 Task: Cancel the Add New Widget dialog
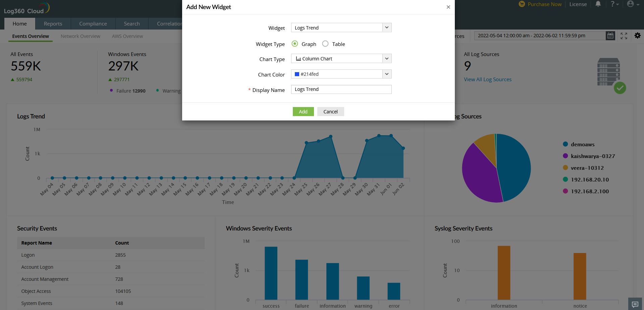tap(330, 111)
